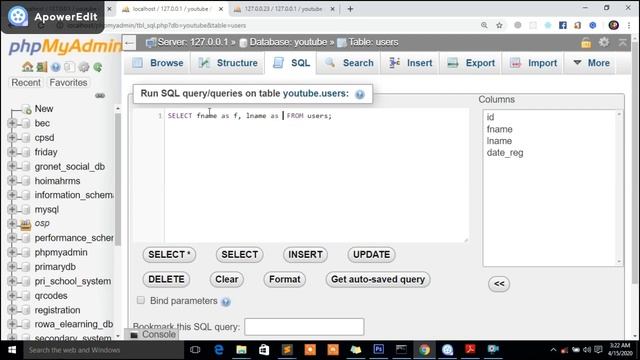Switch to the Structure tab
Viewport: 640px width, 360px height.
point(228,63)
